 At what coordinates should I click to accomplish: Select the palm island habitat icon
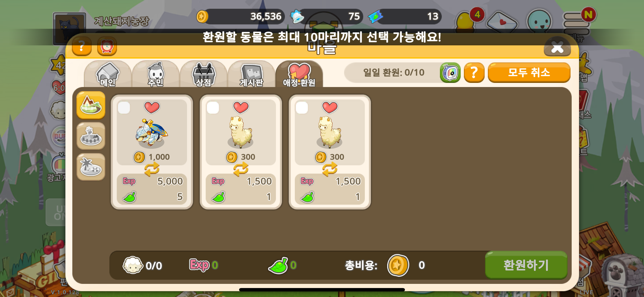pos(91,167)
